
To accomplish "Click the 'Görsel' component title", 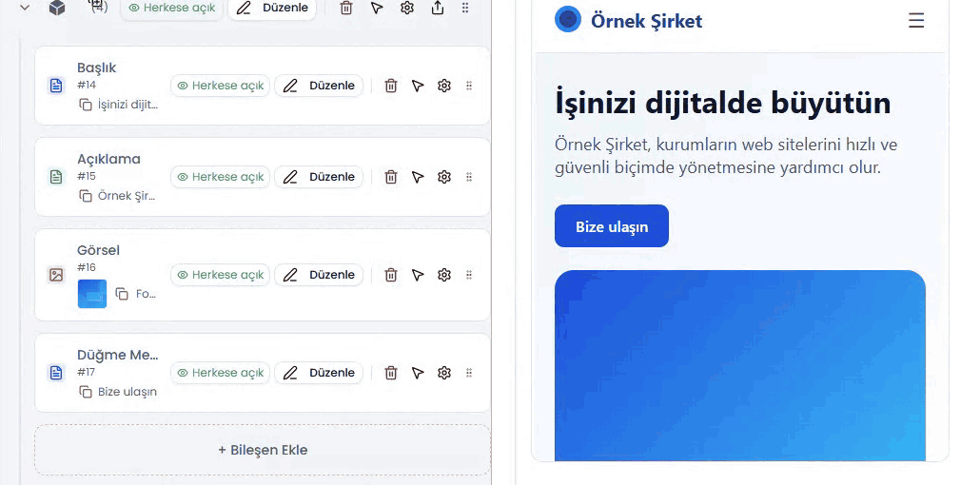I will click(x=98, y=250).
